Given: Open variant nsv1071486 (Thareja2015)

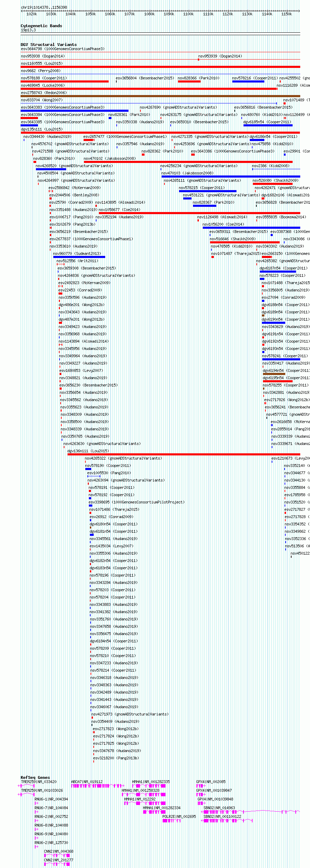Looking at the screenshot, I should tap(115, 509).
